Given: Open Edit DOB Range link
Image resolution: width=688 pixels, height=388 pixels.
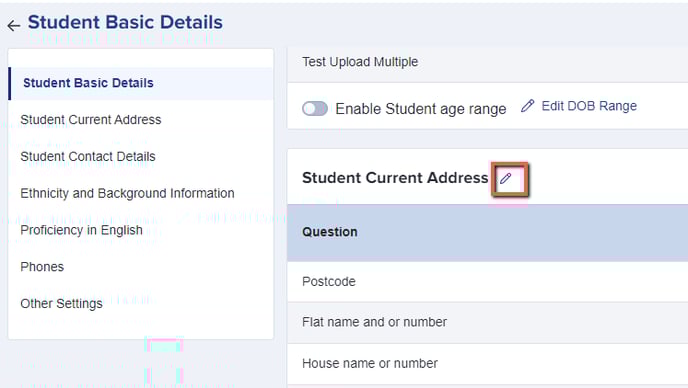Looking at the screenshot, I should click(589, 106).
